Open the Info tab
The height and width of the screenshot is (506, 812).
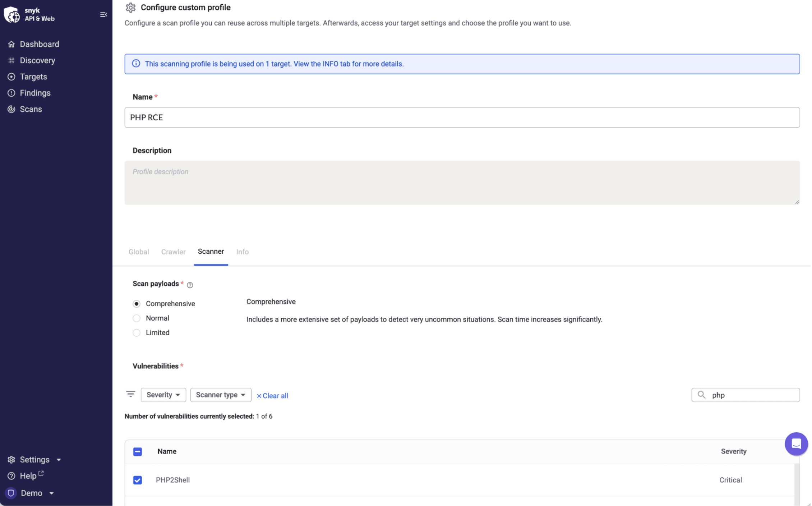[242, 252]
